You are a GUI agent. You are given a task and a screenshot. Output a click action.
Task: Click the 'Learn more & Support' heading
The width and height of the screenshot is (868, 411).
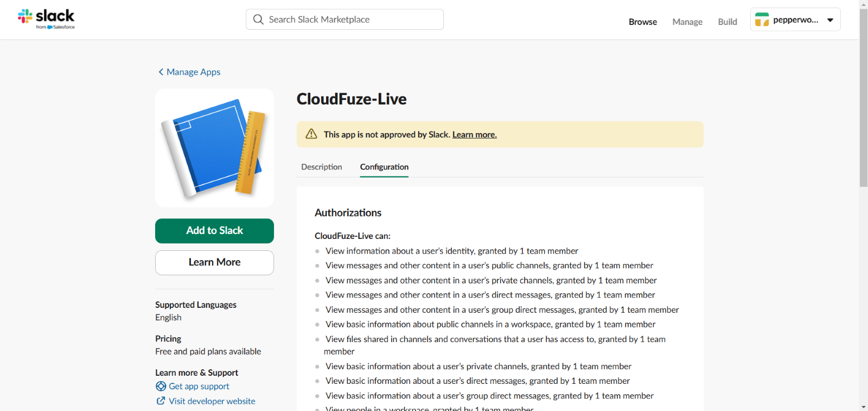pyautogui.click(x=196, y=372)
